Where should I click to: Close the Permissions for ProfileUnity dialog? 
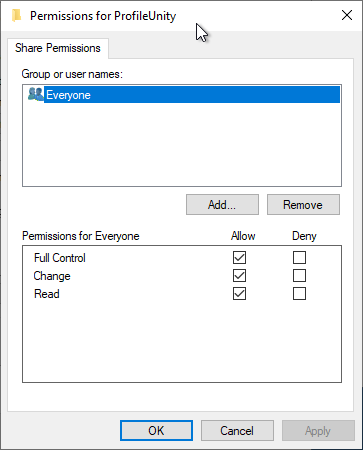click(x=347, y=15)
